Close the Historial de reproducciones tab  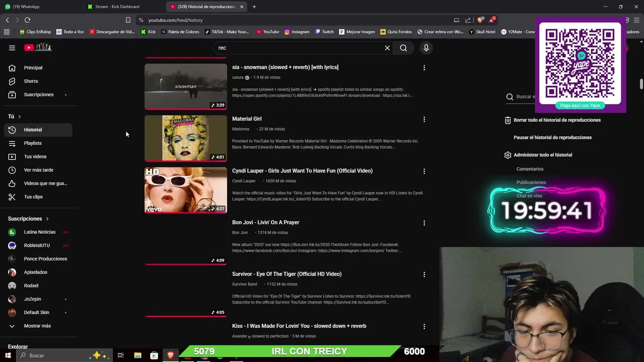tap(242, 7)
